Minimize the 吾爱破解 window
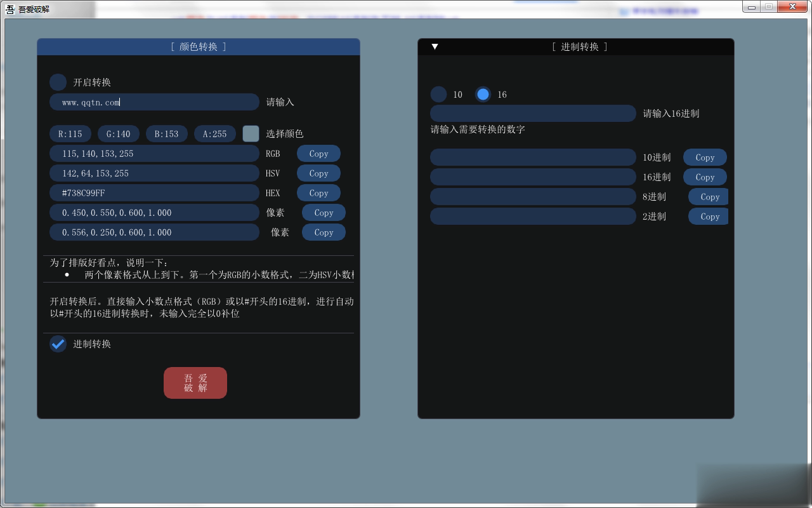The height and width of the screenshot is (508, 812). tap(752, 7)
